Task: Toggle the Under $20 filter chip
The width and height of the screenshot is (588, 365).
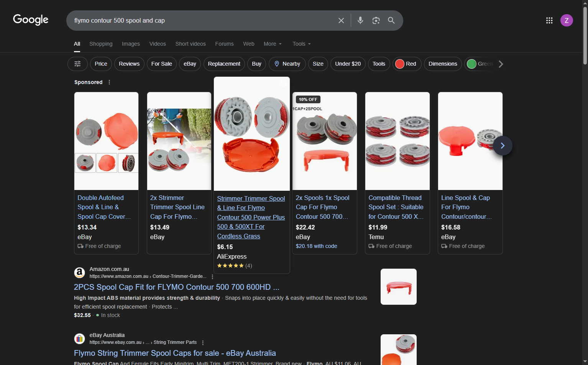Action: click(348, 64)
